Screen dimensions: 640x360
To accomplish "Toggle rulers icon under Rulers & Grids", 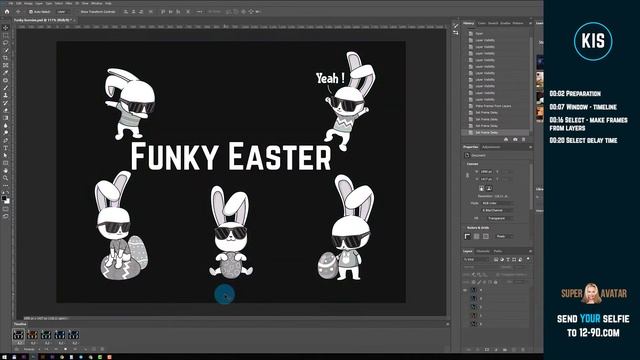I will pyautogui.click(x=468, y=236).
